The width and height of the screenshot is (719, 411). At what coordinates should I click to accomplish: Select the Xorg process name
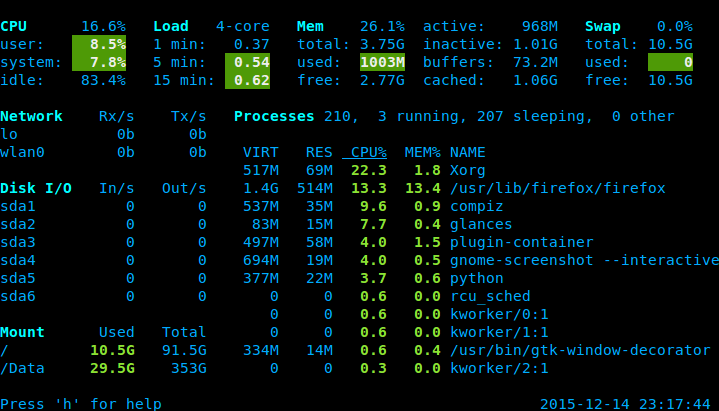[467, 170]
